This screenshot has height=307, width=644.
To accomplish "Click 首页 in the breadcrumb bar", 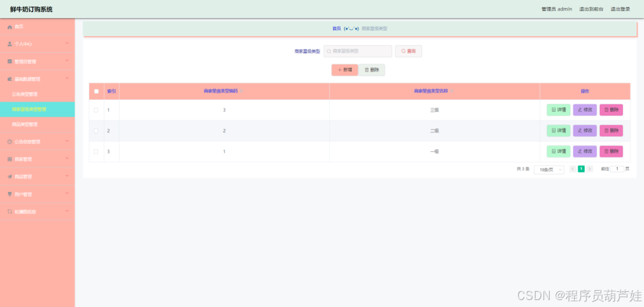I will [x=337, y=28].
